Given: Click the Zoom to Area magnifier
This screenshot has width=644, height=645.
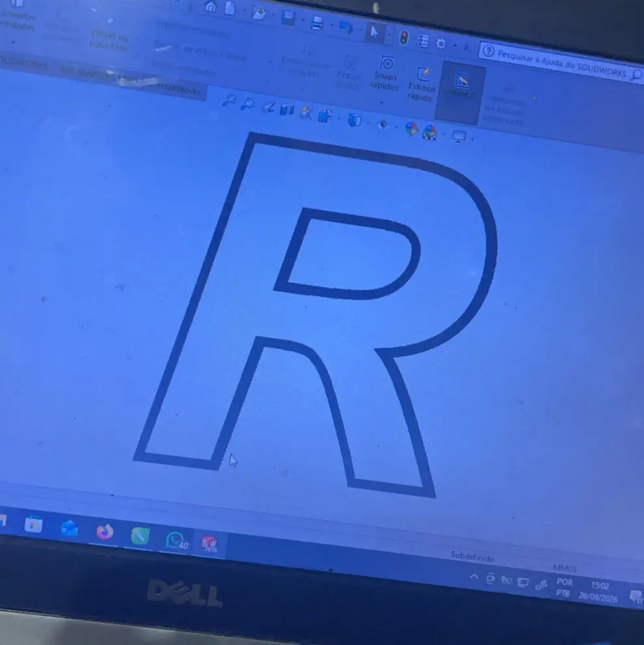Looking at the screenshot, I should click(x=248, y=103).
